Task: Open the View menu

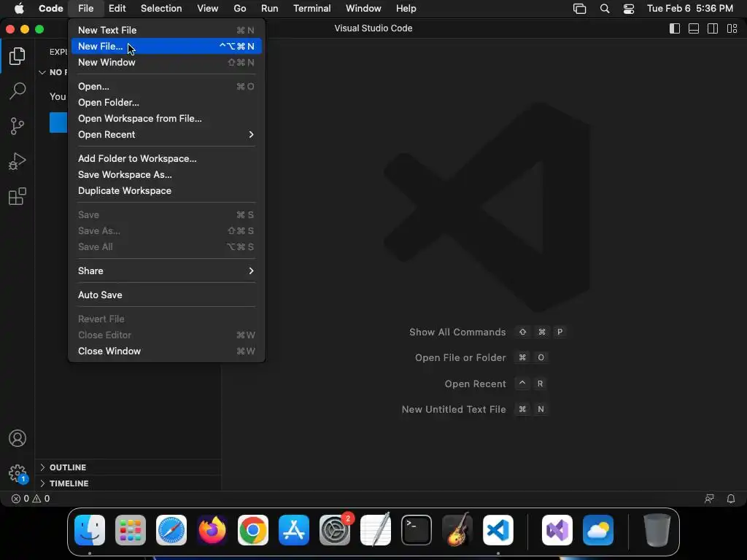Action: point(208,9)
